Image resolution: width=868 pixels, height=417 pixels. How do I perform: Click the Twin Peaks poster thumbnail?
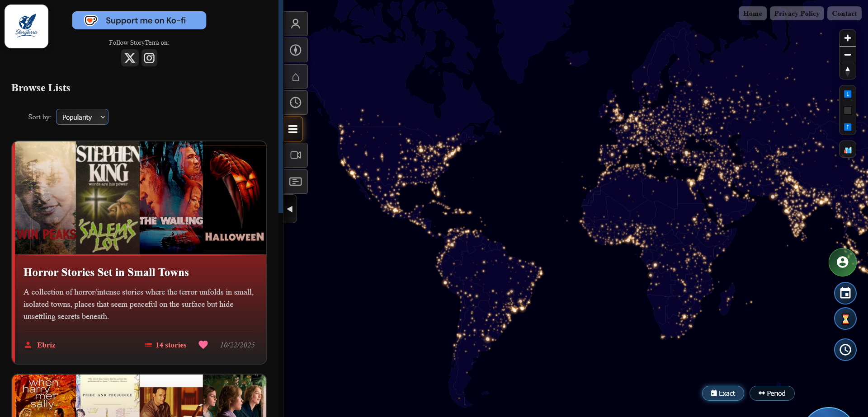point(45,198)
